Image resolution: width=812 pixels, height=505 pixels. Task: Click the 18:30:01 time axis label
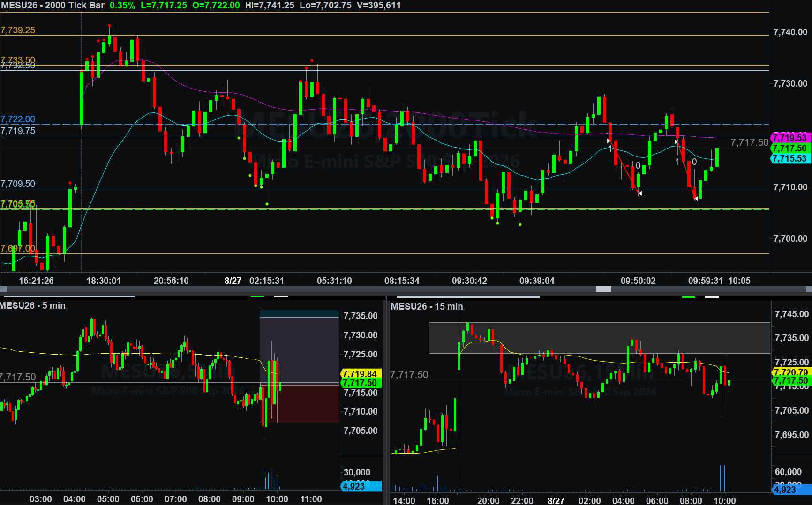[104, 281]
